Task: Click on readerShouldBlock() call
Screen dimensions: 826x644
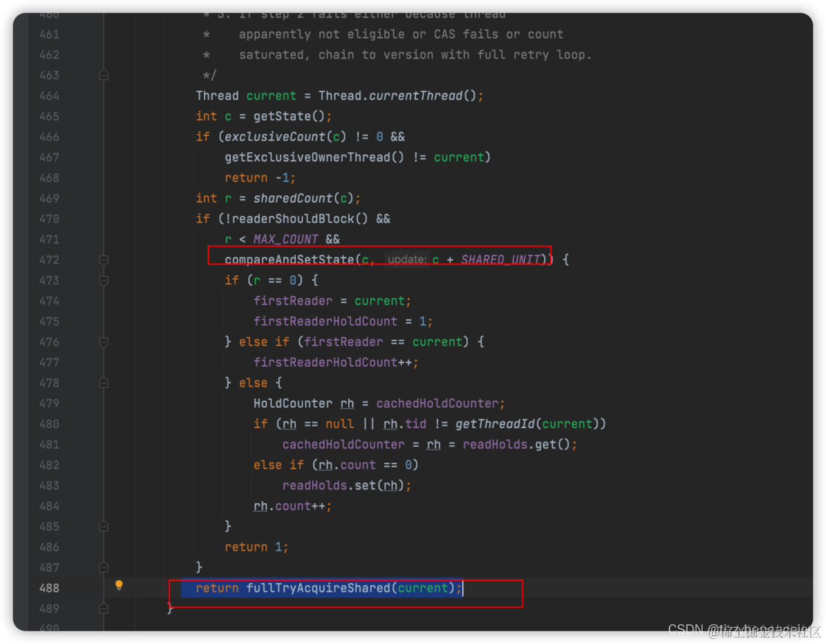Action: (299, 219)
